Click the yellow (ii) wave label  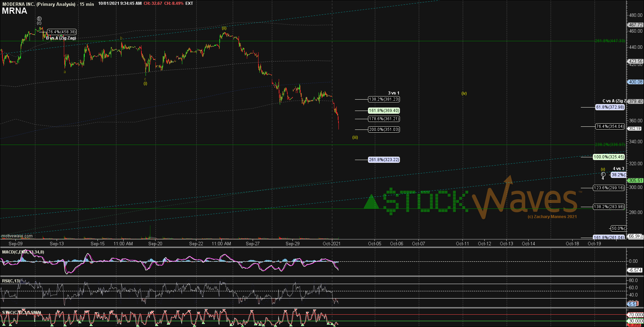pos(224,28)
